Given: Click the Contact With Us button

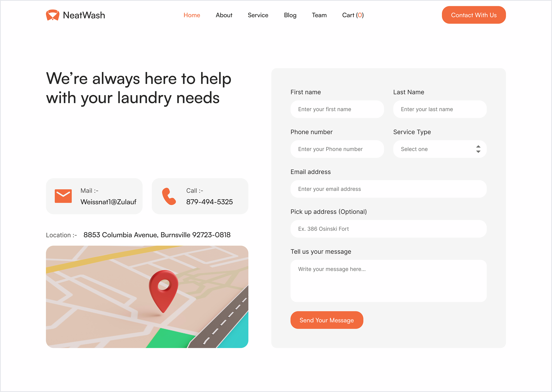Looking at the screenshot, I should pyautogui.click(x=474, y=15).
